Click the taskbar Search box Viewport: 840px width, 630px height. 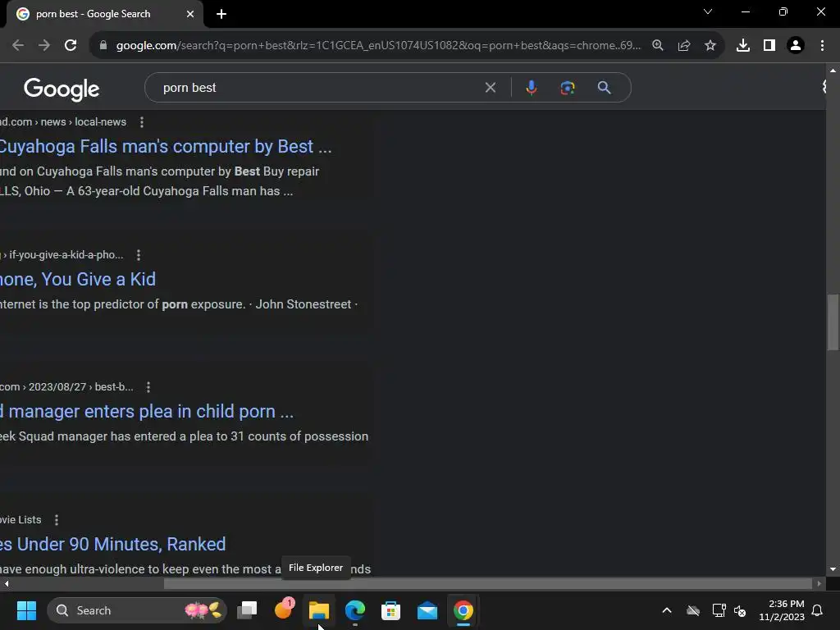(x=137, y=610)
